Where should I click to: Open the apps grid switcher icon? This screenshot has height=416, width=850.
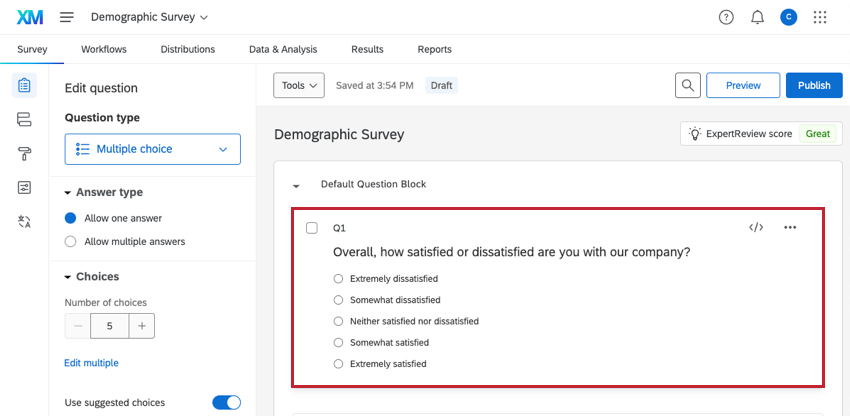click(820, 17)
